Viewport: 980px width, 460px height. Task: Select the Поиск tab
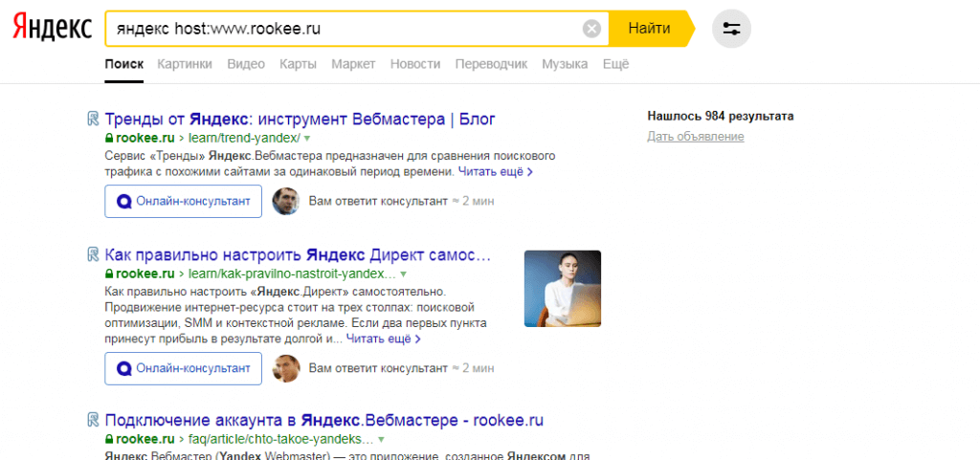click(123, 64)
